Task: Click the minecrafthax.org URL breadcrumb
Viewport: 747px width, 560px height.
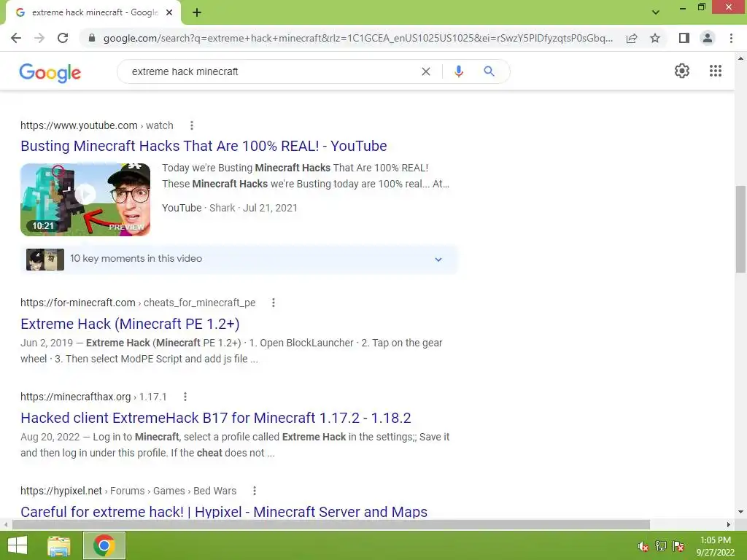Action: [93, 397]
